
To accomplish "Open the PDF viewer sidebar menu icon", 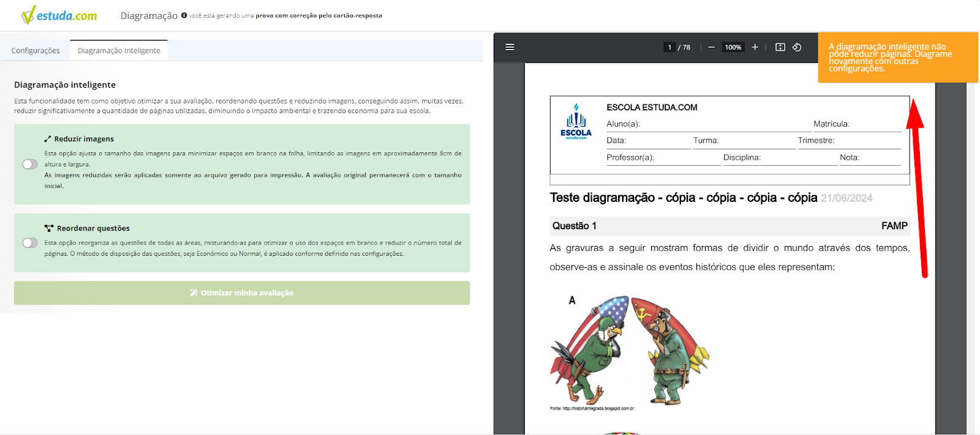I will point(510,47).
